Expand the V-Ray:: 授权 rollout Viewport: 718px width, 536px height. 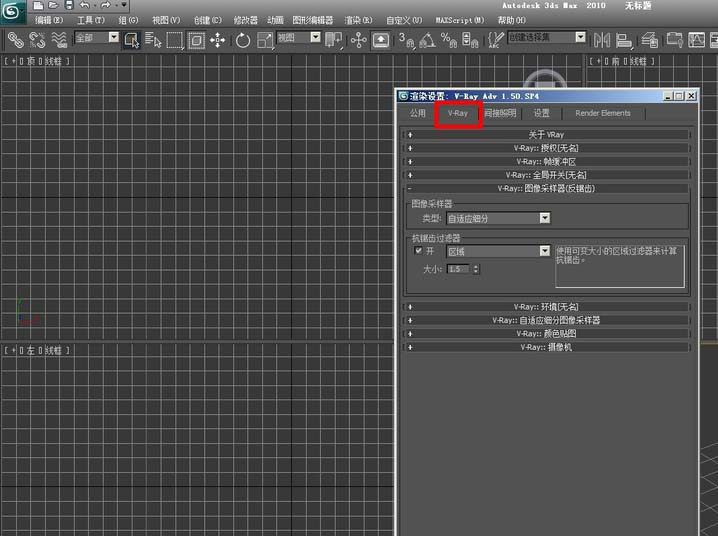pos(546,148)
